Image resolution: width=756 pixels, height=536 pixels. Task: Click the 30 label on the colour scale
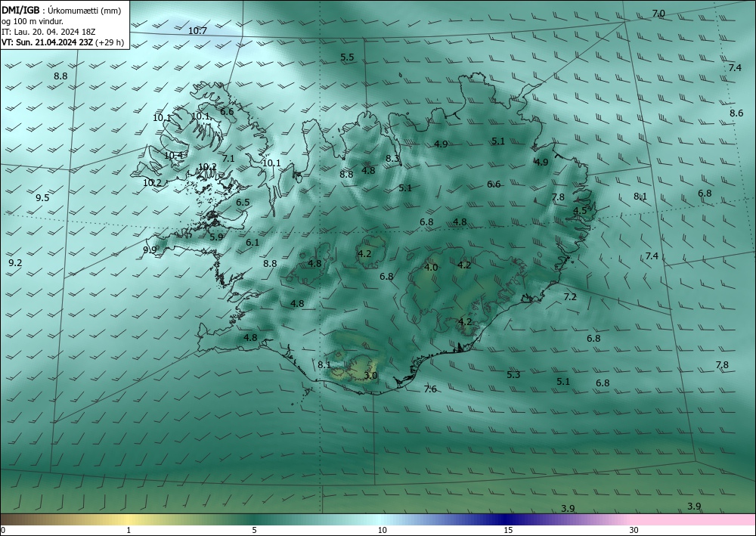[x=634, y=530]
